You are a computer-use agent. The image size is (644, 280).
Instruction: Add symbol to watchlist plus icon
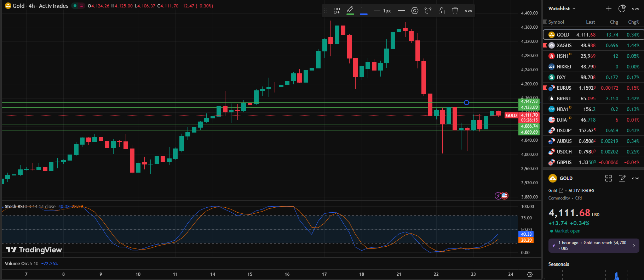[x=609, y=9]
